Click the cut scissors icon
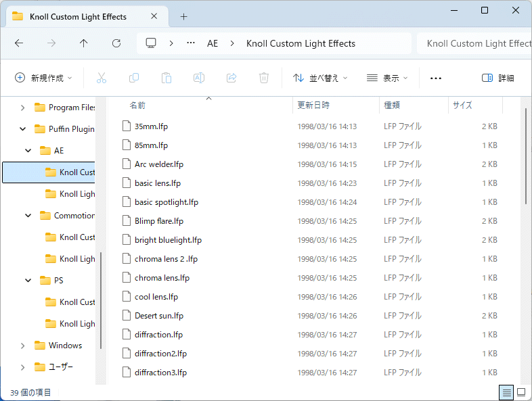This screenshot has width=532, height=401. (x=102, y=78)
